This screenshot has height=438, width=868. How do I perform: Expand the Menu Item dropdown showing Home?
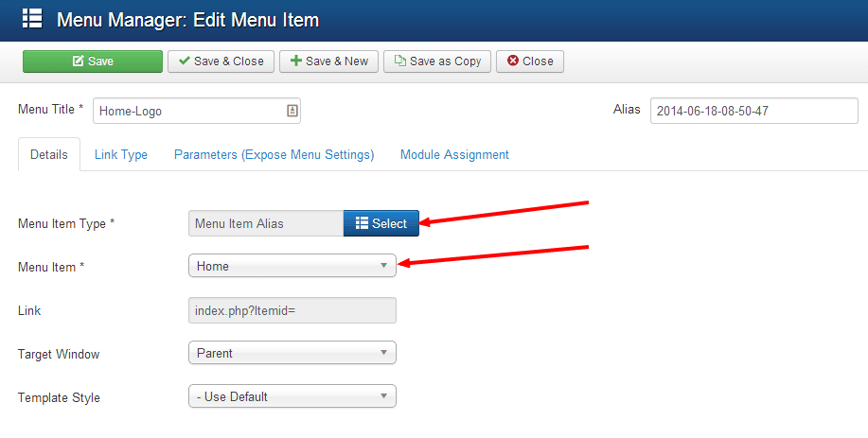[292, 267]
